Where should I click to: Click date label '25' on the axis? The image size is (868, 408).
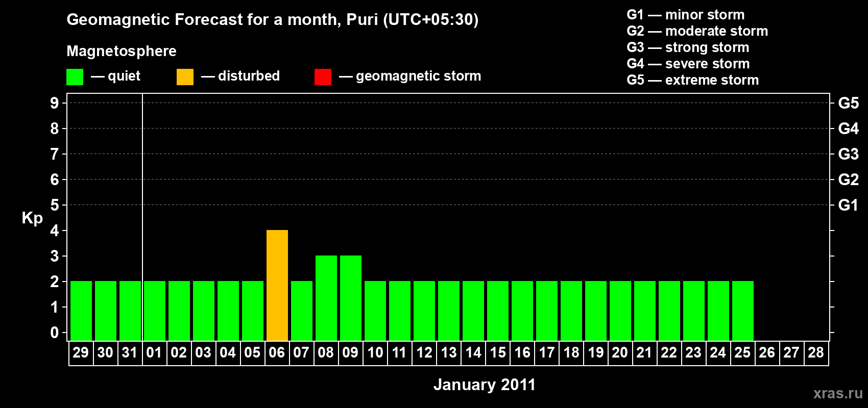[742, 352]
